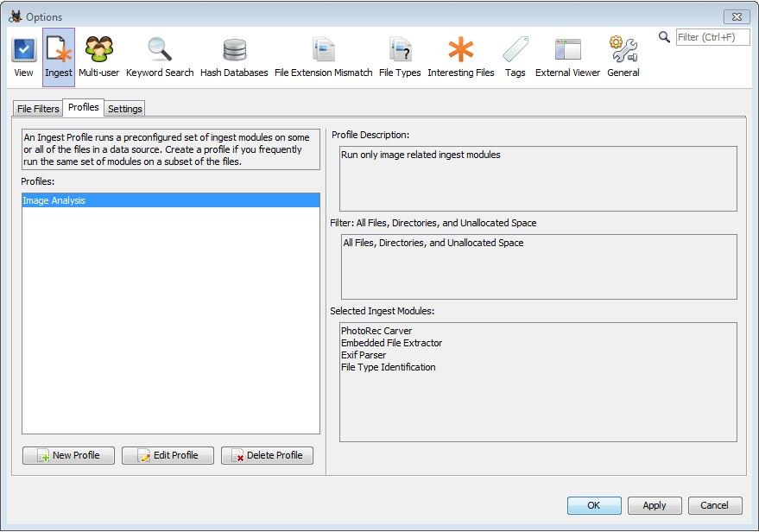Open the Tags options category
The image size is (759, 532).
click(515, 57)
